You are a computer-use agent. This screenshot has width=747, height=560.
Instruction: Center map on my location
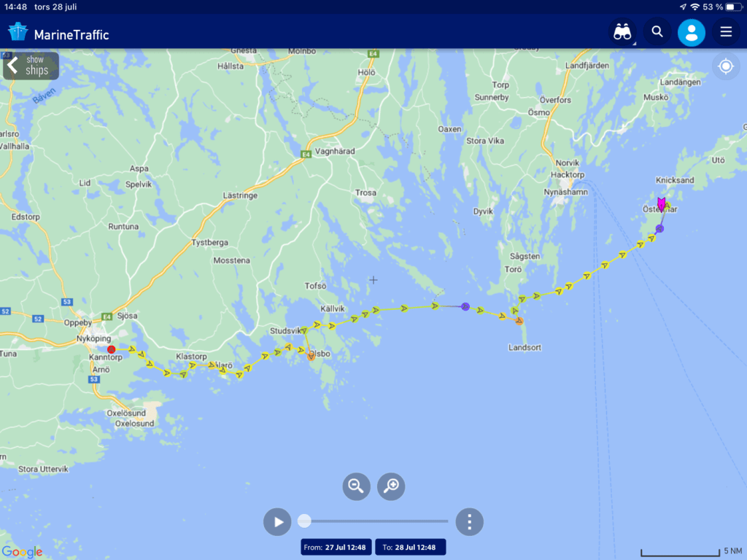(725, 66)
